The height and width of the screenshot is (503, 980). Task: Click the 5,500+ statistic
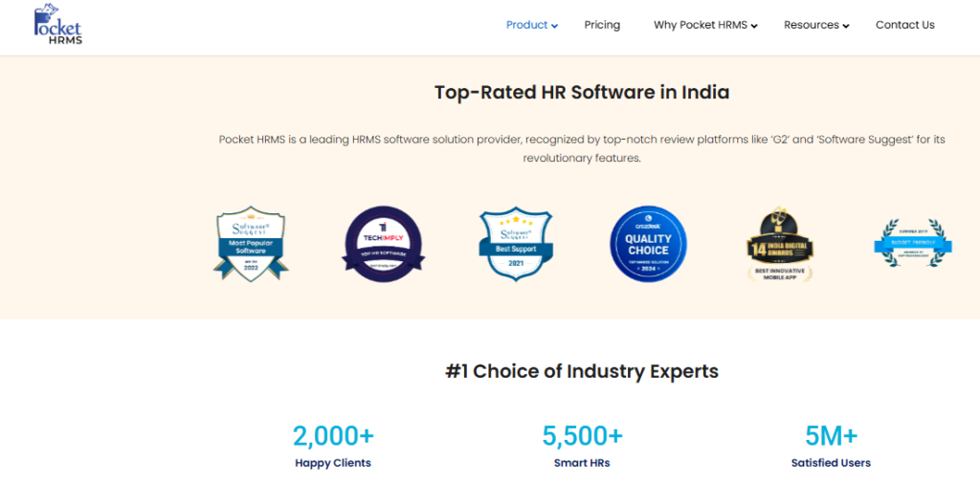pyautogui.click(x=582, y=436)
